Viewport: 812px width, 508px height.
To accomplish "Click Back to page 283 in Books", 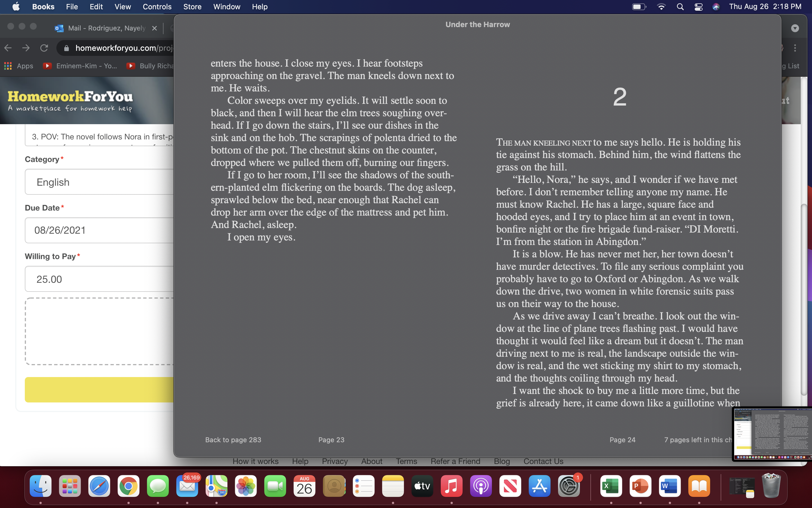I will pyautogui.click(x=233, y=440).
